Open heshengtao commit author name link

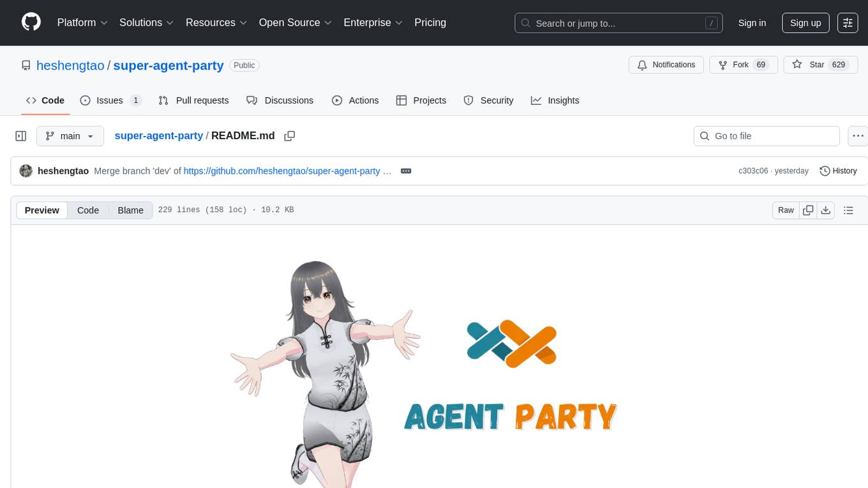(x=63, y=171)
